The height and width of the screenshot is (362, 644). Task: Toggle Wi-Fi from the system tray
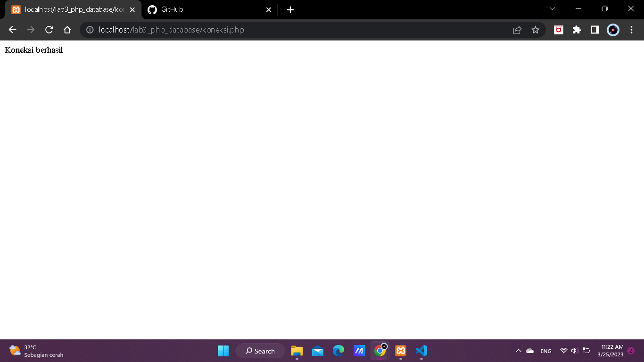click(x=564, y=351)
